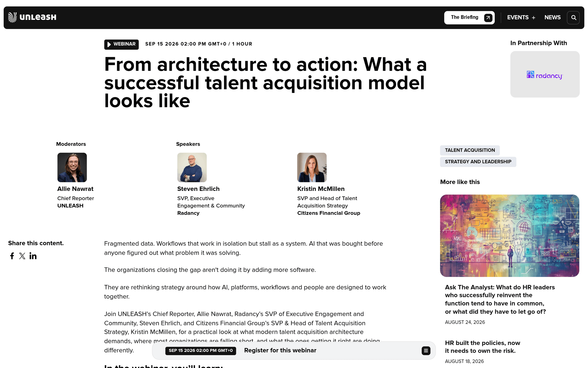Viewport: 588px width, 368px height.
Task: Open Steven Ehrlich name link
Action: (198, 189)
